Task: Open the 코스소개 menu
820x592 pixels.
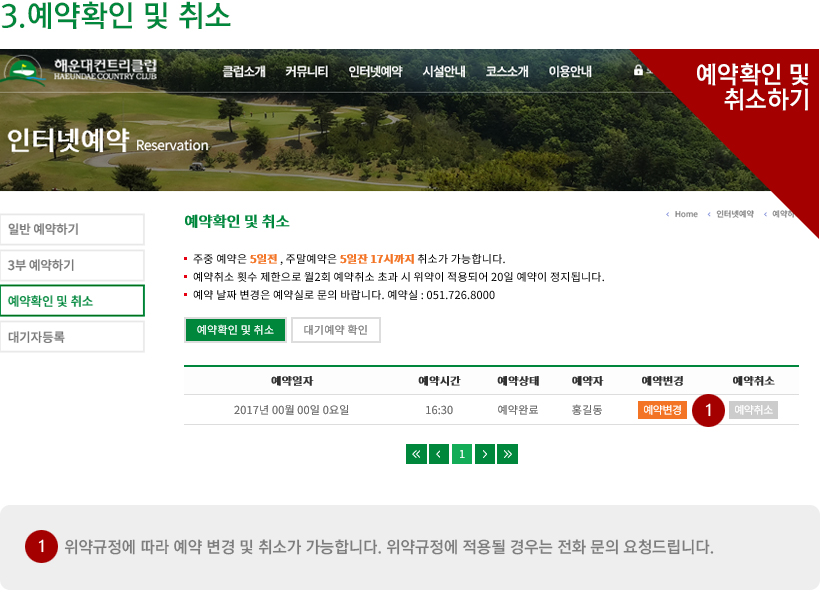Action: click(507, 71)
